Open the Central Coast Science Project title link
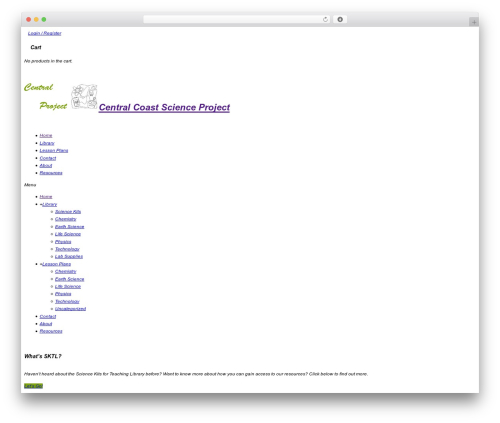Screen dimensions: 500x423 [x=164, y=107]
